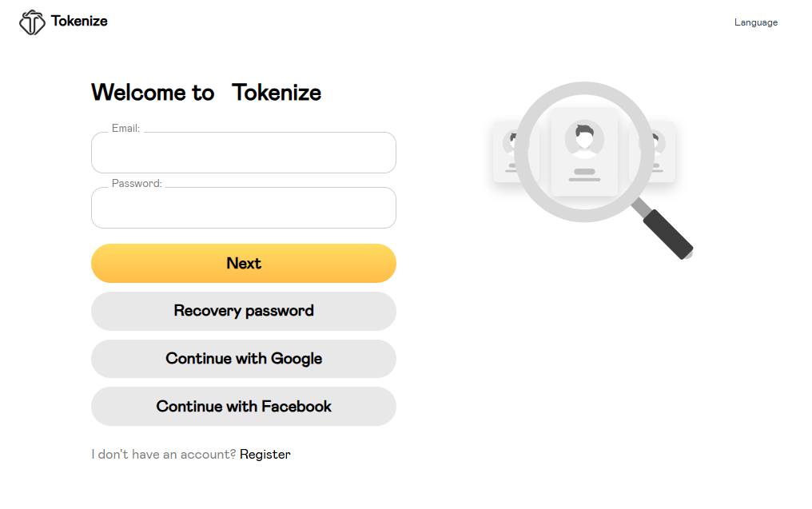Click the Email field label

coord(125,128)
